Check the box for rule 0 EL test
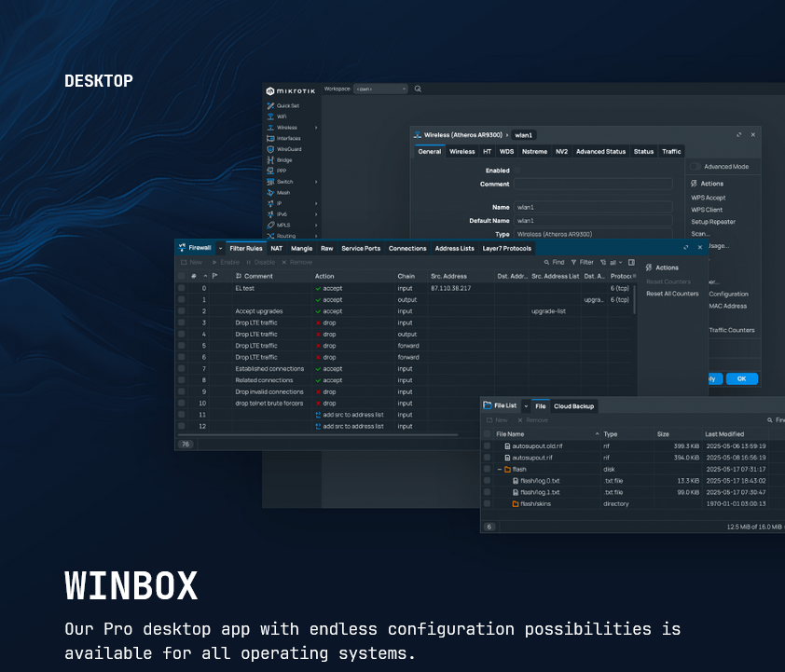Image resolution: width=785 pixels, height=672 pixels. [x=181, y=288]
